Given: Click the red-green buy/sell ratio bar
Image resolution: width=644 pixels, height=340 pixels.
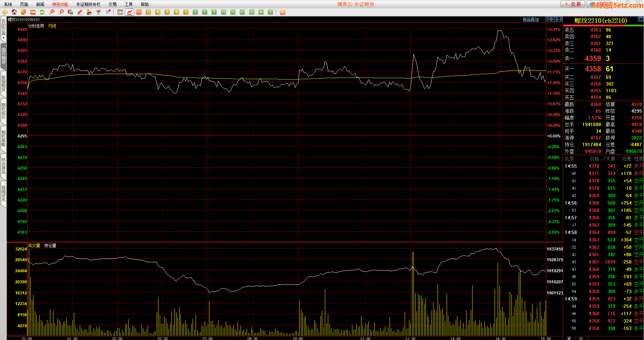Looking at the screenshot, I should click(x=603, y=25).
